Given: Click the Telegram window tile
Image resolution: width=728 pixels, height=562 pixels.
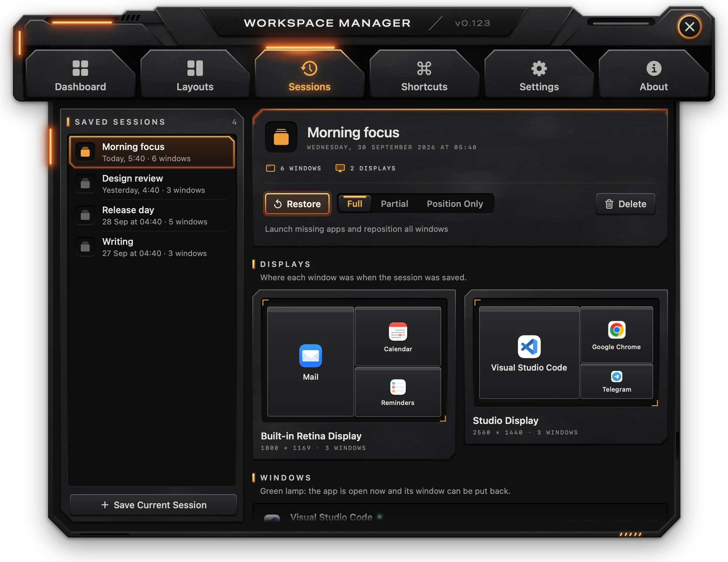Looking at the screenshot, I should click(x=616, y=381).
